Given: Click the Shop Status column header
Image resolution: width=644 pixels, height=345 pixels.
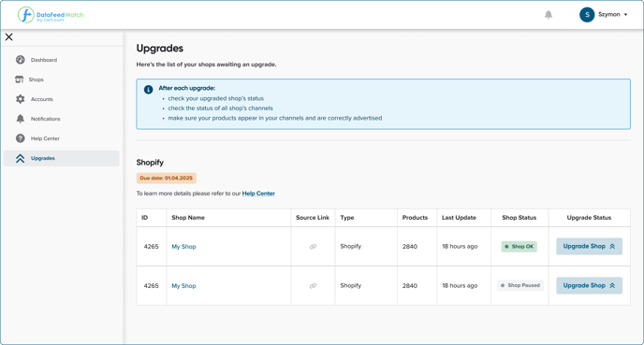Looking at the screenshot, I should coord(520,218).
